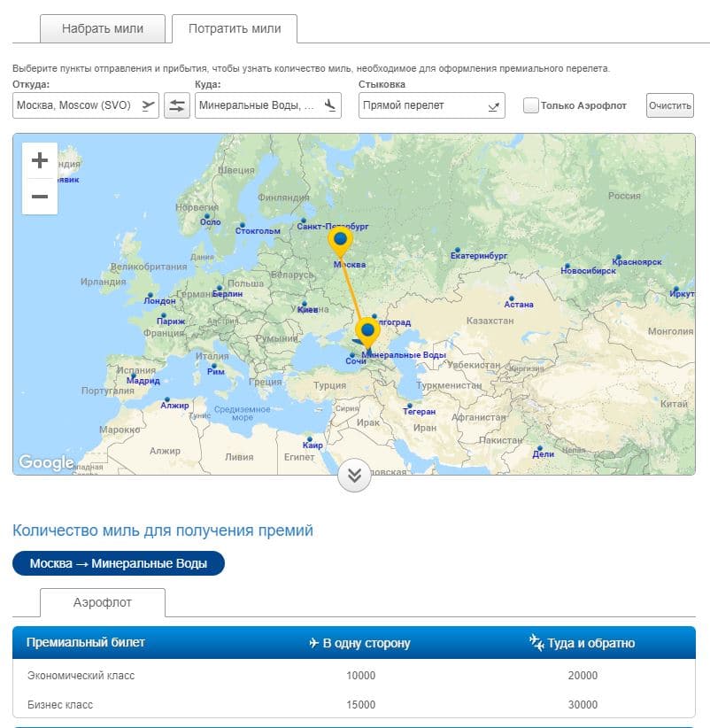The image size is (710, 728).
Task: Switch to the 'Набрать мили' tab
Action: (102, 28)
